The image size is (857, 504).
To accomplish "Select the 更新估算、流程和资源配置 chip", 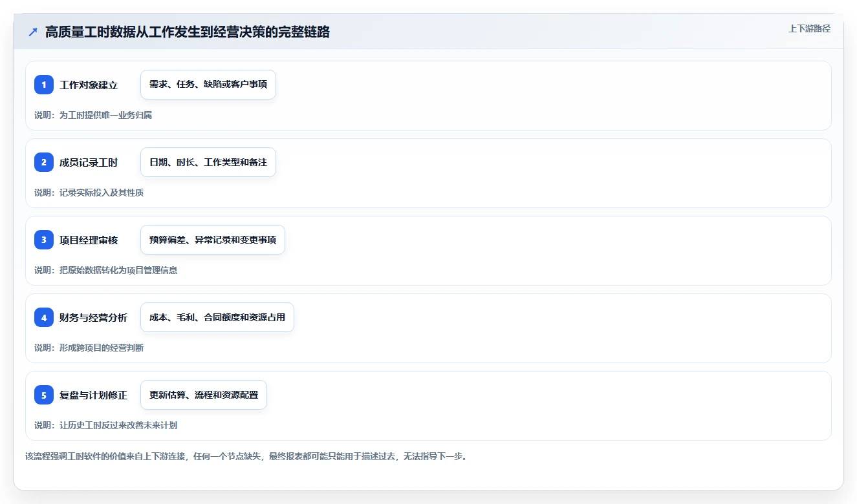I will pos(204,395).
